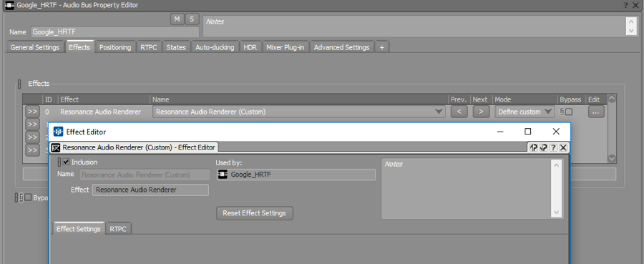Open the RTPC tab in Effect Editor

click(118, 229)
